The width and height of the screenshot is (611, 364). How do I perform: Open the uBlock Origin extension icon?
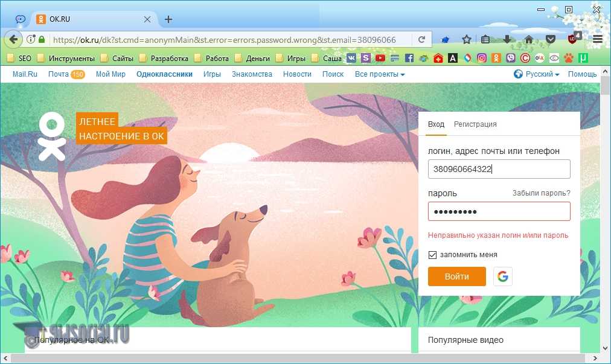click(573, 39)
